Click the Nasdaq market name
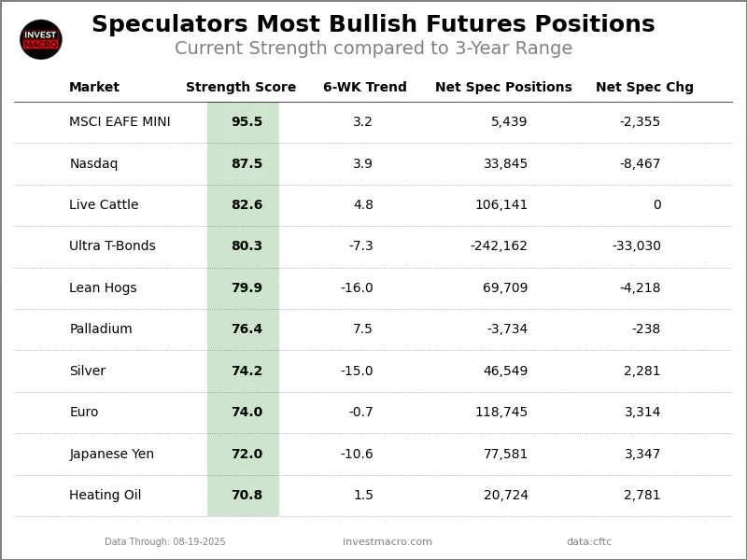This screenshot has width=747, height=560. [x=93, y=164]
